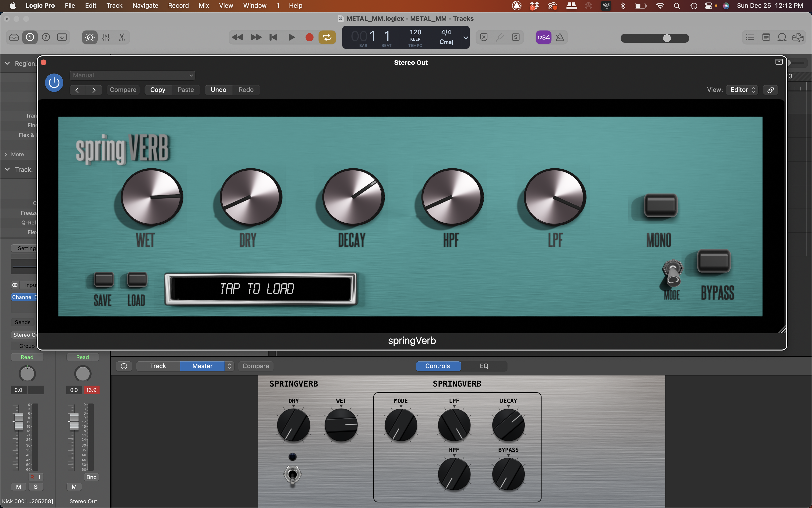Screen dimensions: 812x508
Task: Click the Undo button
Action: 218,90
